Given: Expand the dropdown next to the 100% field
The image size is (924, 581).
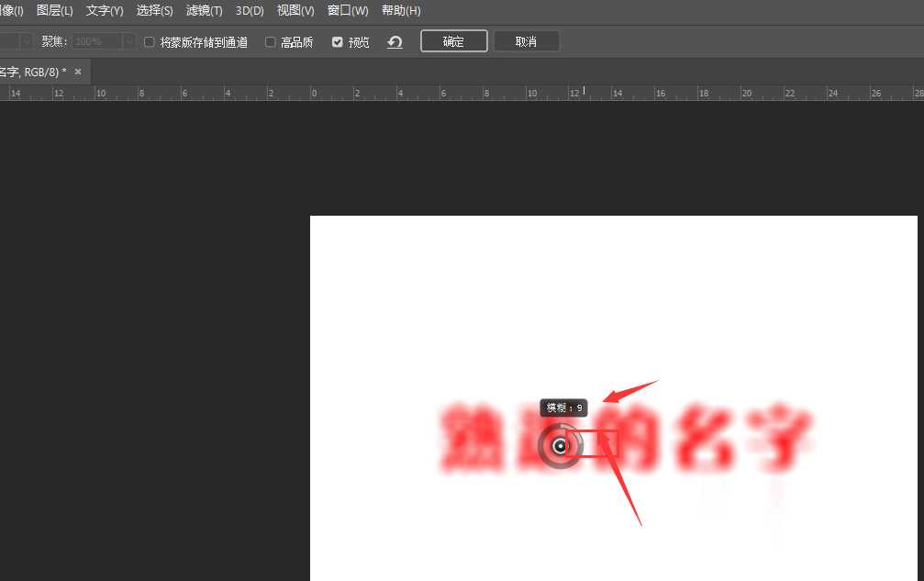Looking at the screenshot, I should tap(128, 41).
